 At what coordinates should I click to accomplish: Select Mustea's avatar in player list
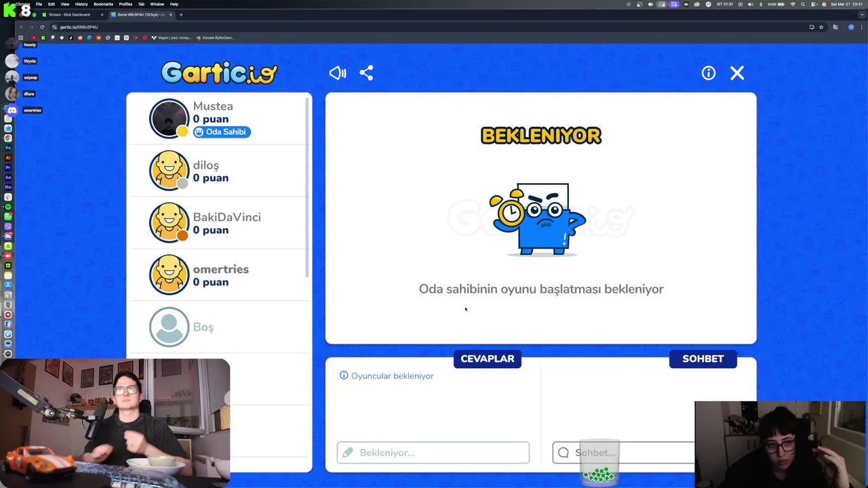pos(169,119)
